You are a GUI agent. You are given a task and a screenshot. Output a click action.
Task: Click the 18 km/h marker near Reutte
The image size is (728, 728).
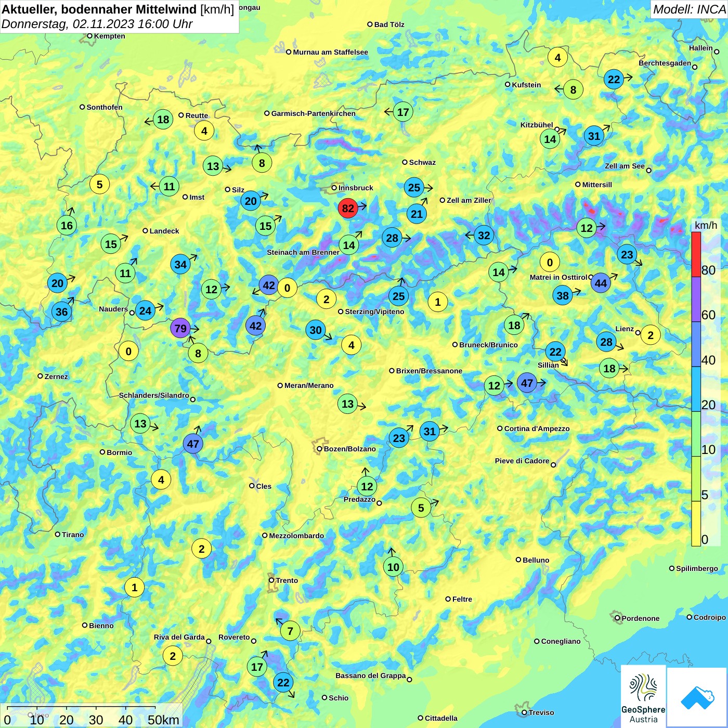(163, 120)
